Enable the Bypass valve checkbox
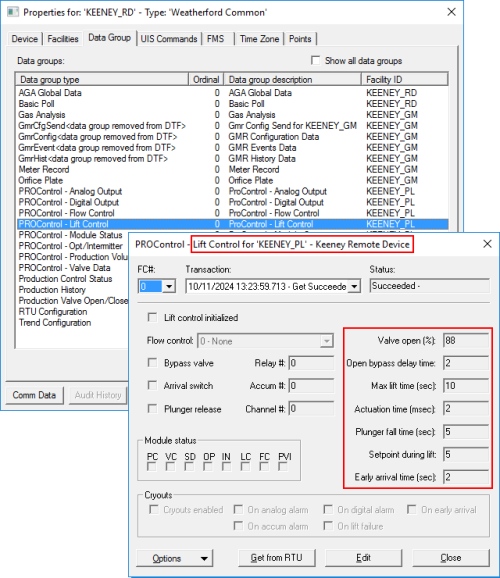This screenshot has height=578, width=500. (152, 363)
